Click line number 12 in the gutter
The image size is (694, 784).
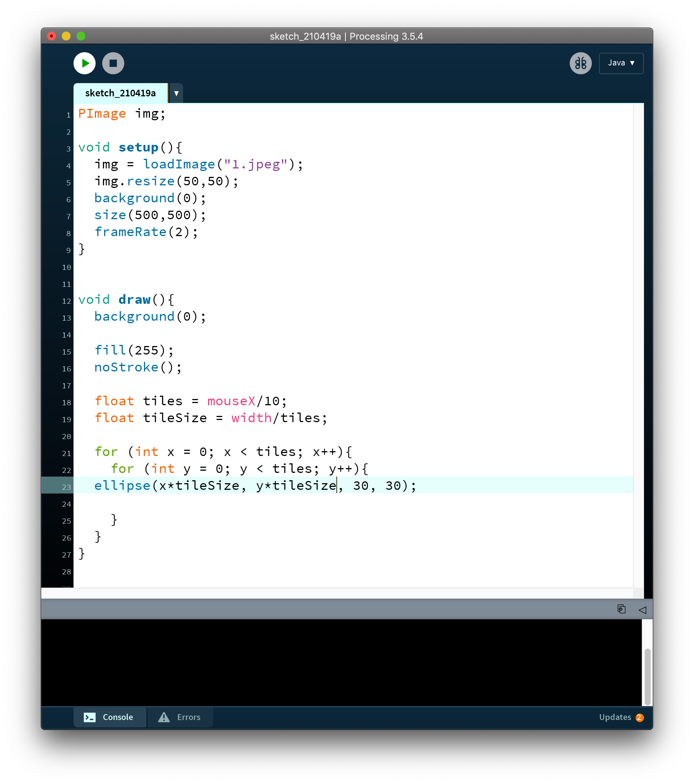point(66,301)
